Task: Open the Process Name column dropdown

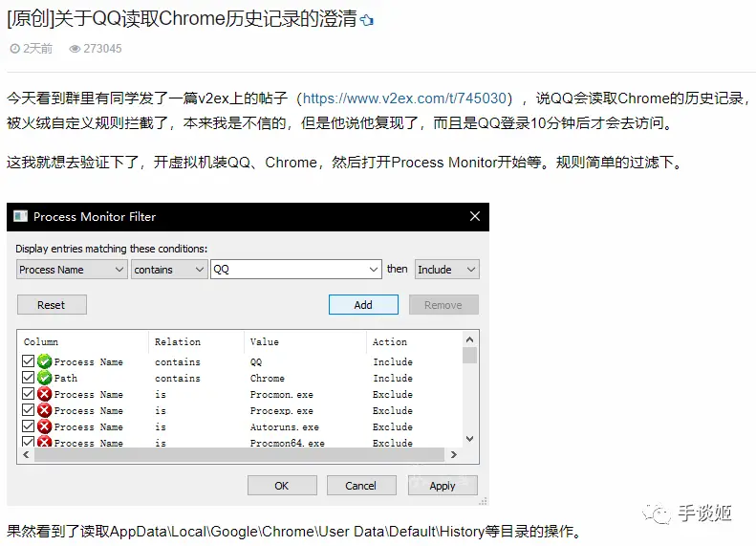Action: point(72,269)
